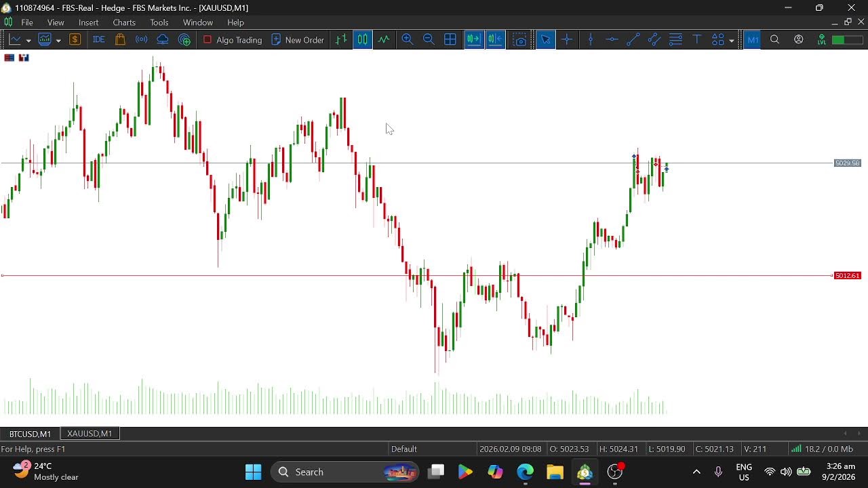Open the Market shopping bag icon

coord(120,40)
